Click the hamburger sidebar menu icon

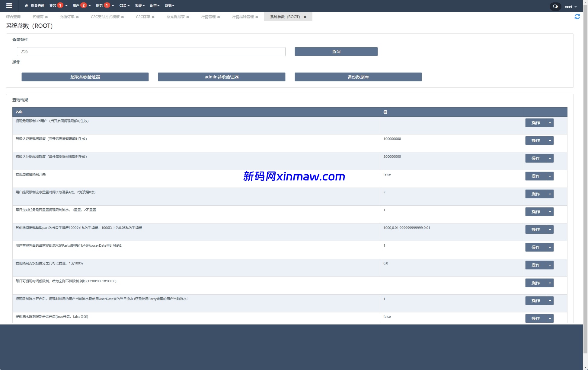coord(9,6)
